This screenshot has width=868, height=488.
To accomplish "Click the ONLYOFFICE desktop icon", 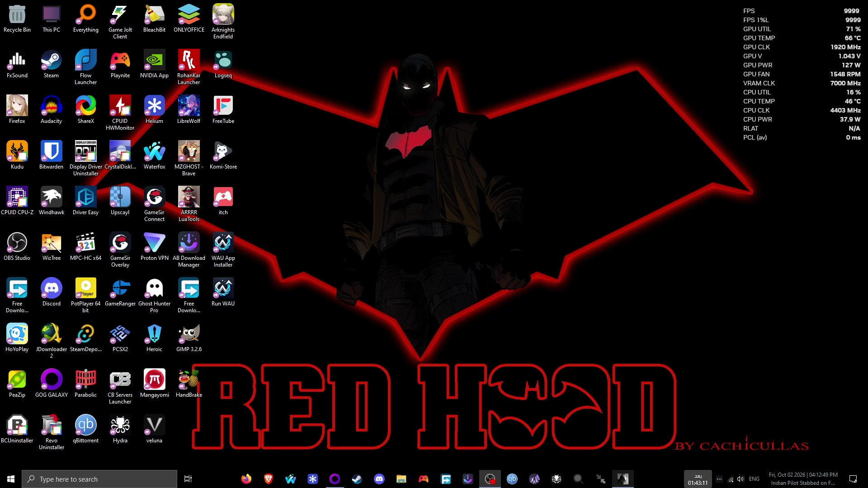I will click(x=189, y=19).
